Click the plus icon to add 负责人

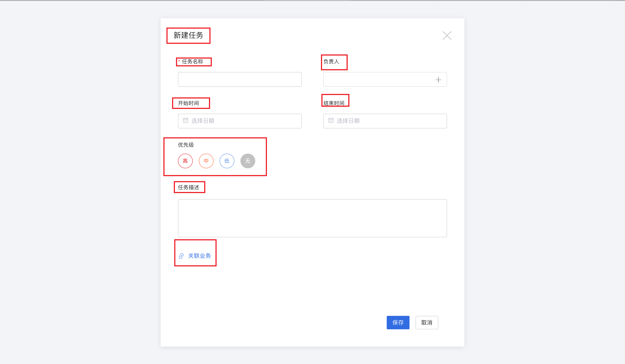tap(438, 80)
